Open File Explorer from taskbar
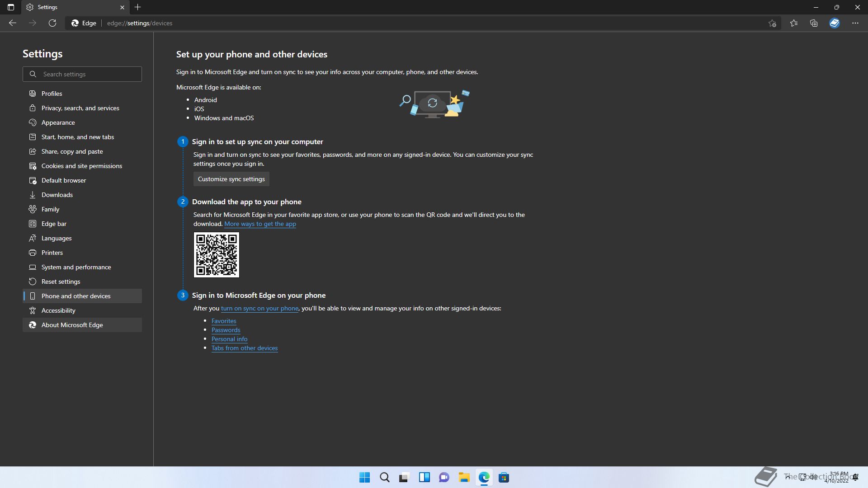 (x=464, y=477)
